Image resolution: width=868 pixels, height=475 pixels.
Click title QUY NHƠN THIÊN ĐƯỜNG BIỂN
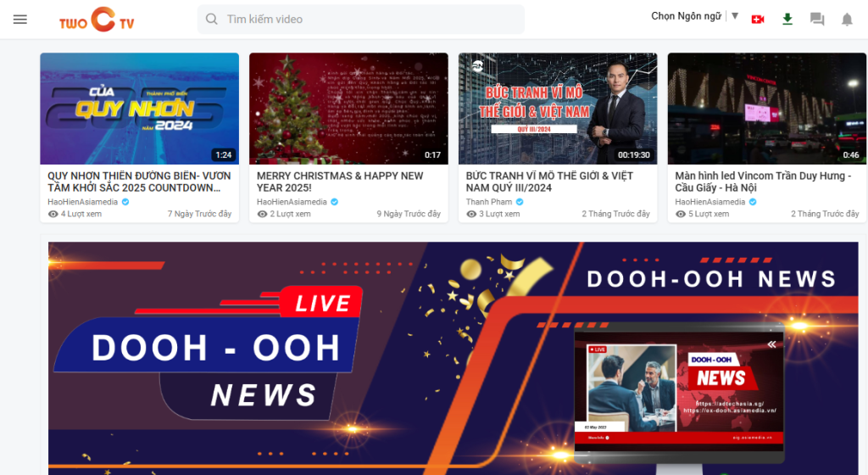pos(139,182)
